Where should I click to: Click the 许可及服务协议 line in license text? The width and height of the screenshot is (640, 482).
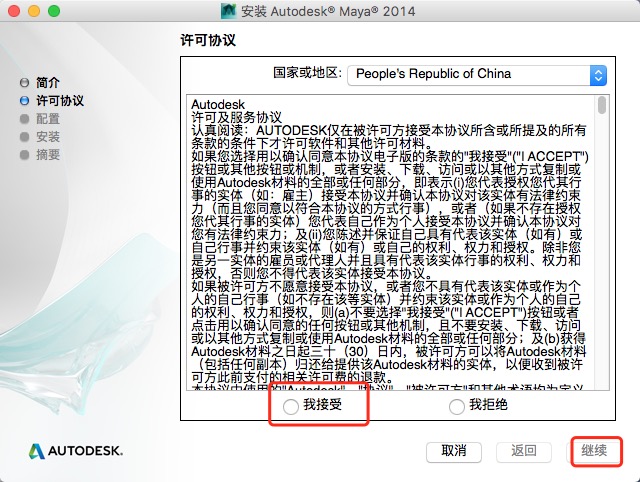coord(236,118)
